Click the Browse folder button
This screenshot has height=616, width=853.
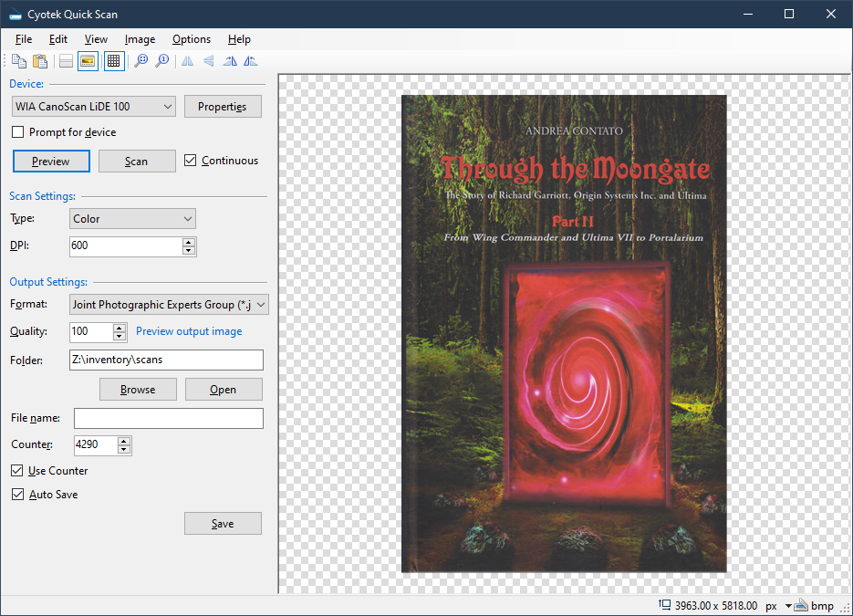[138, 390]
